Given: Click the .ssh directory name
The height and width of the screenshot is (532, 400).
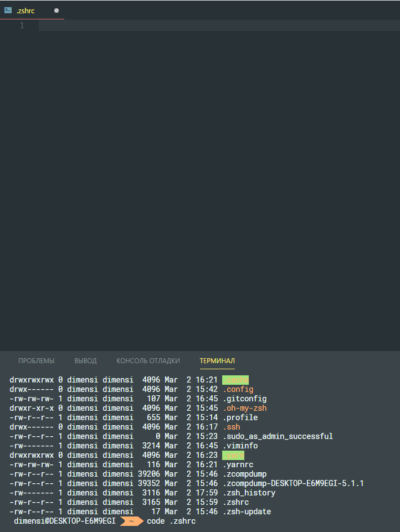Looking at the screenshot, I should pyautogui.click(x=232, y=427).
